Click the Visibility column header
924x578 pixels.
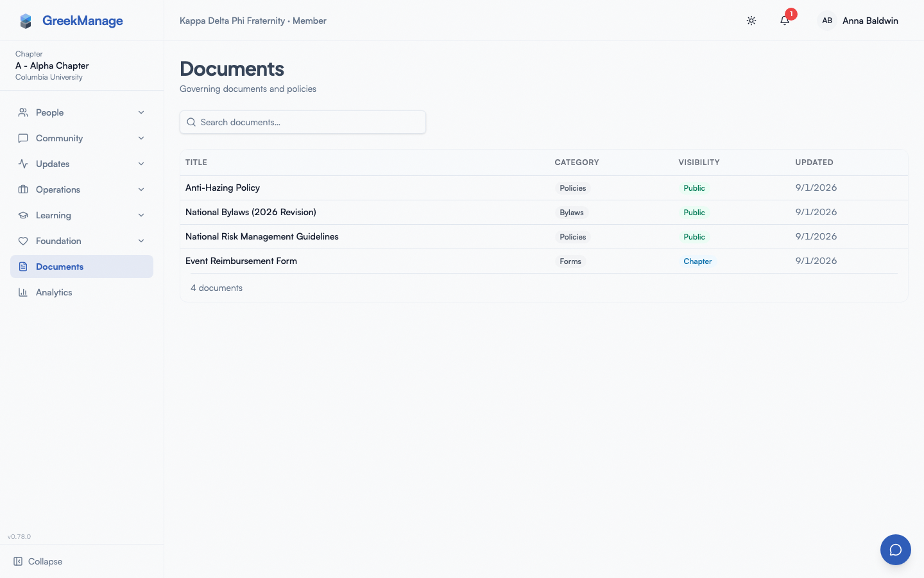[x=699, y=162]
